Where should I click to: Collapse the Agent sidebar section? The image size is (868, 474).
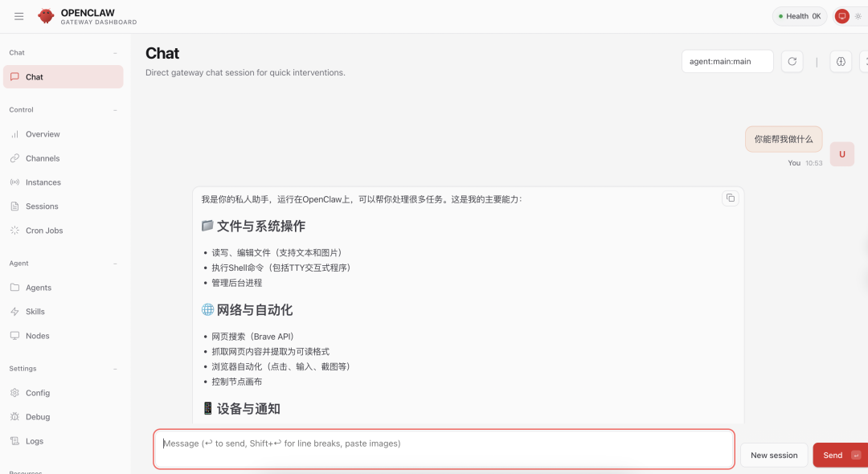(115, 264)
